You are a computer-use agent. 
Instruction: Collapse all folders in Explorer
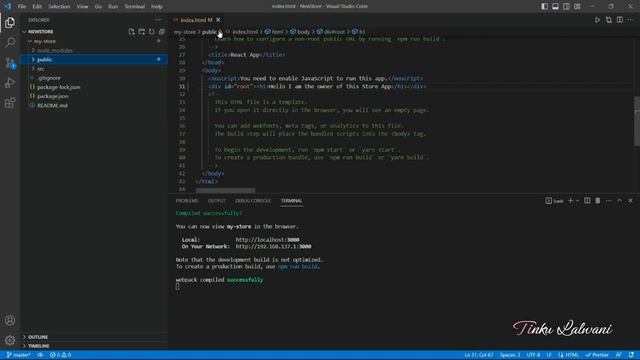[162, 31]
